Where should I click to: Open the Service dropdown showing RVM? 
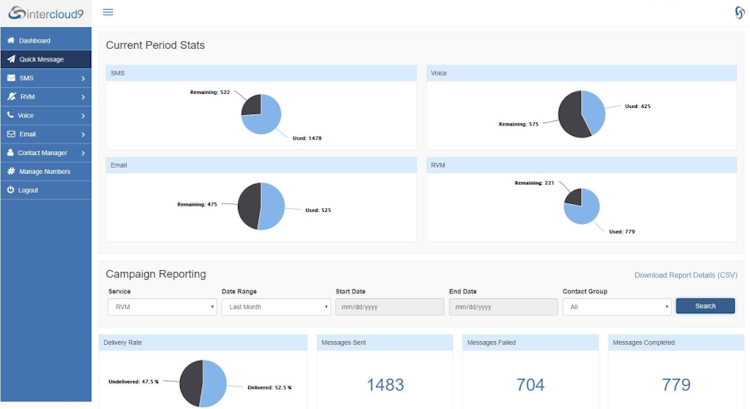pos(162,307)
